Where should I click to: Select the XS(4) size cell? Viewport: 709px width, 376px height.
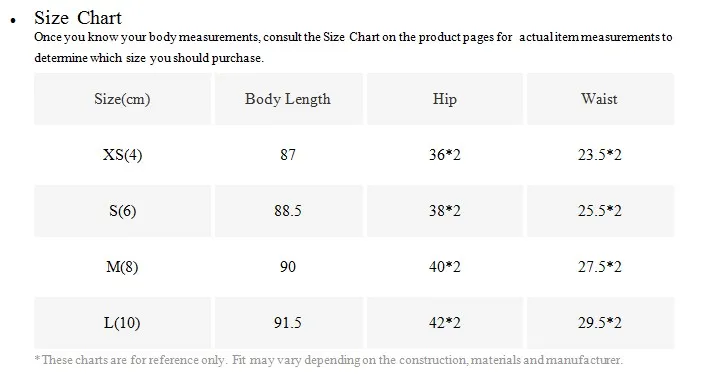tap(122, 155)
